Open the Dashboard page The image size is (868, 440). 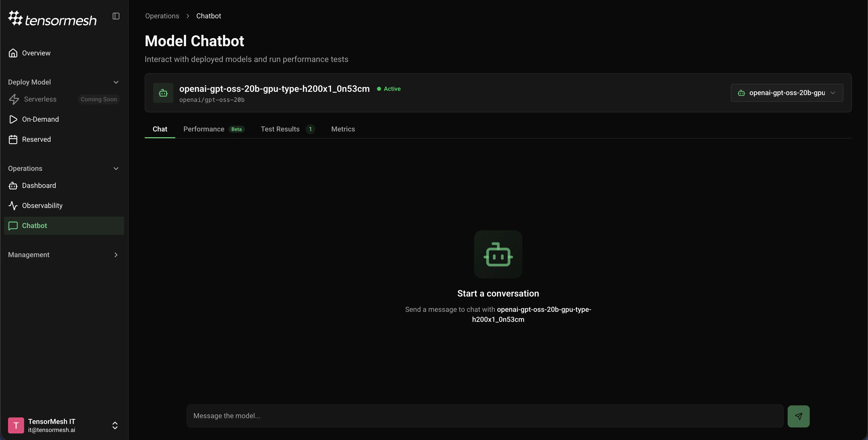tap(39, 185)
